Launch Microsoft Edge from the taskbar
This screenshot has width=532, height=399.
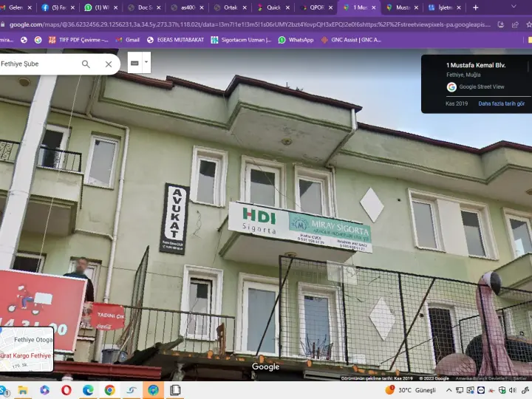pyautogui.click(x=88, y=390)
